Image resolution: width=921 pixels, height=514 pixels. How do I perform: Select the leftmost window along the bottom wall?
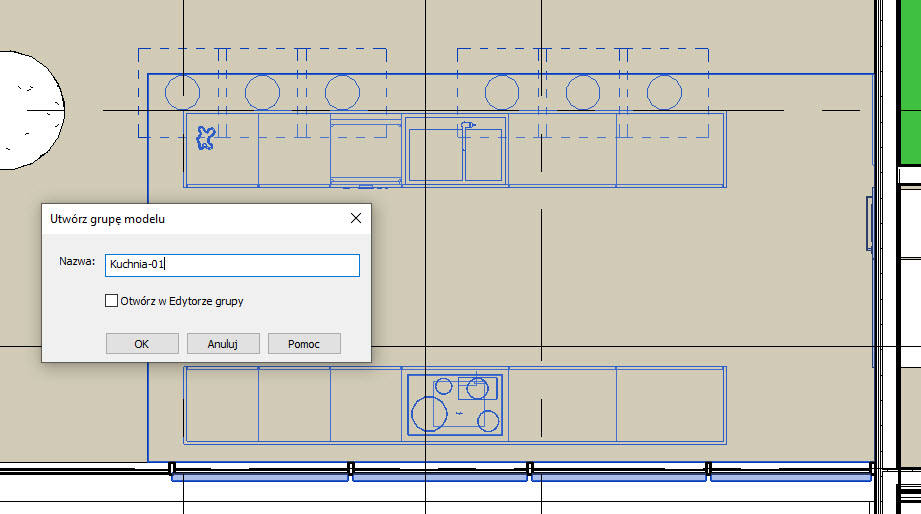[260, 476]
